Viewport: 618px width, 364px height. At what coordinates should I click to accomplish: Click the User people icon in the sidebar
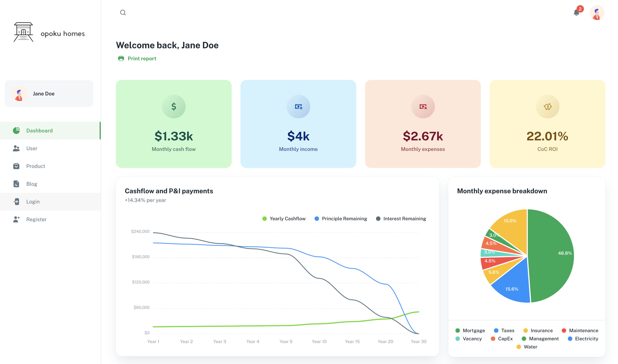coord(16,148)
